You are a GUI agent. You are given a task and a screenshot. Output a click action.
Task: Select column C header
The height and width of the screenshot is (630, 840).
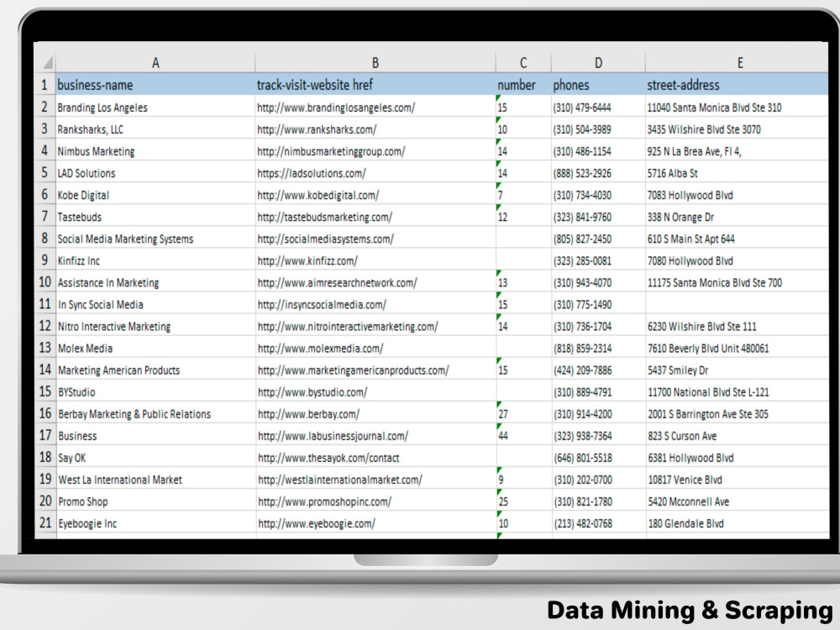coord(523,63)
